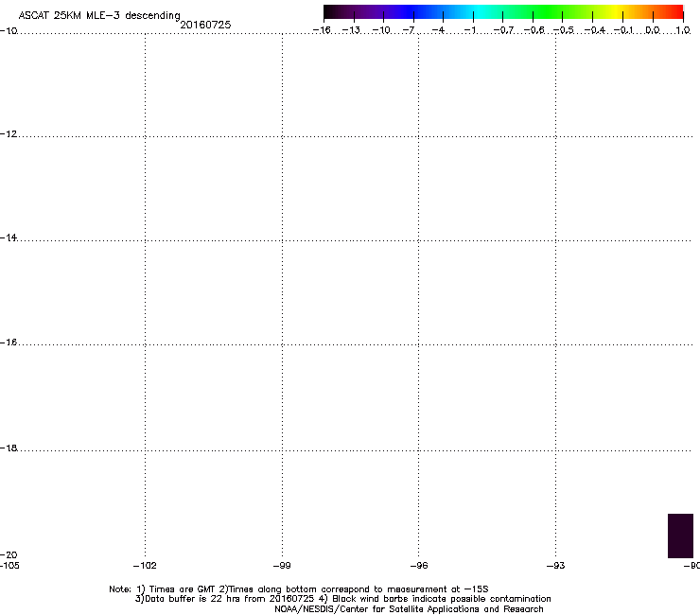Click the -96 longitude axis label
This screenshot has width=700, height=615.
[419, 566]
